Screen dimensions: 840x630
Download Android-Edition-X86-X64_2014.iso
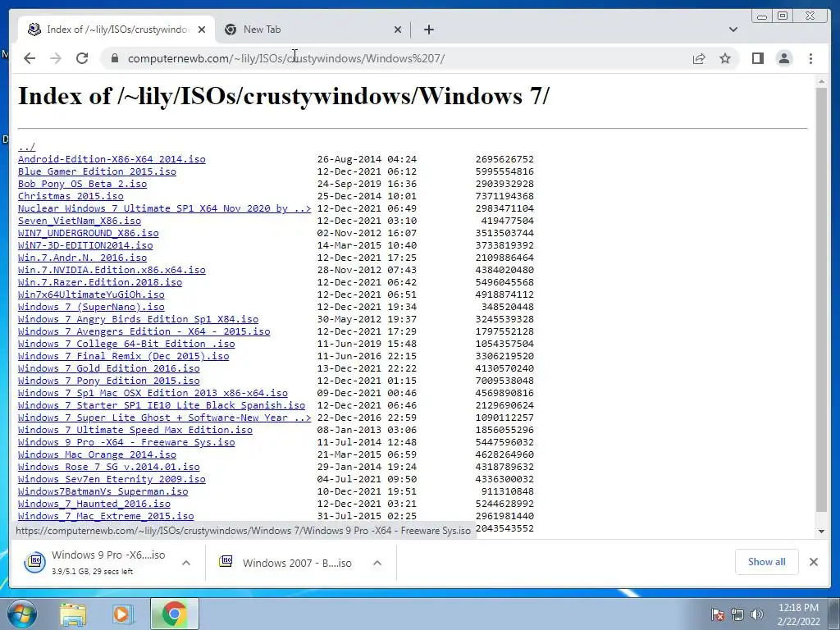(x=112, y=159)
